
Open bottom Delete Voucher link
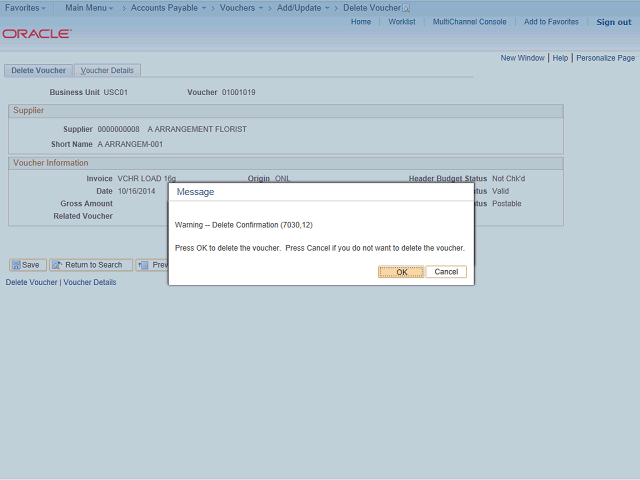[x=31, y=282]
